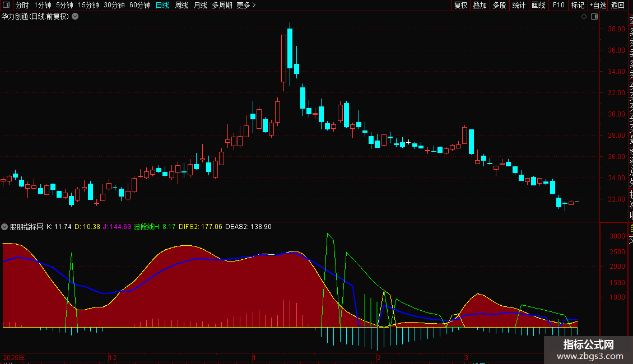Click the diamond marker icon above chart

(x=584, y=17)
